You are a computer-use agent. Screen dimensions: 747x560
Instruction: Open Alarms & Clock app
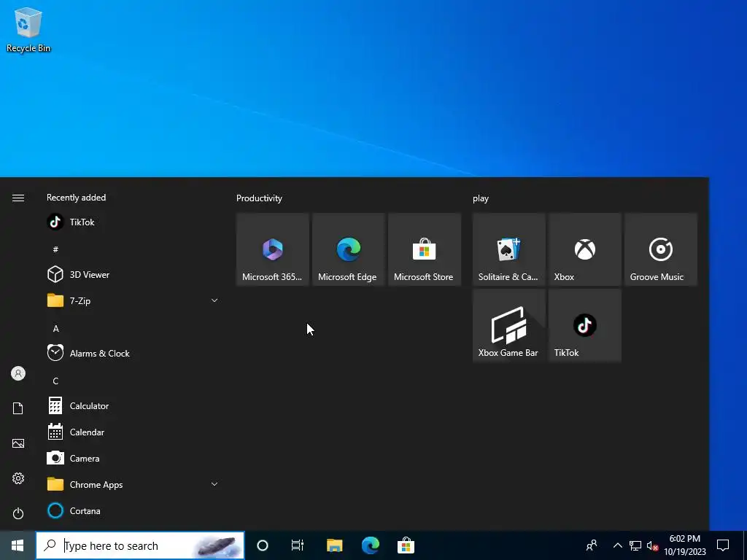pos(133,354)
